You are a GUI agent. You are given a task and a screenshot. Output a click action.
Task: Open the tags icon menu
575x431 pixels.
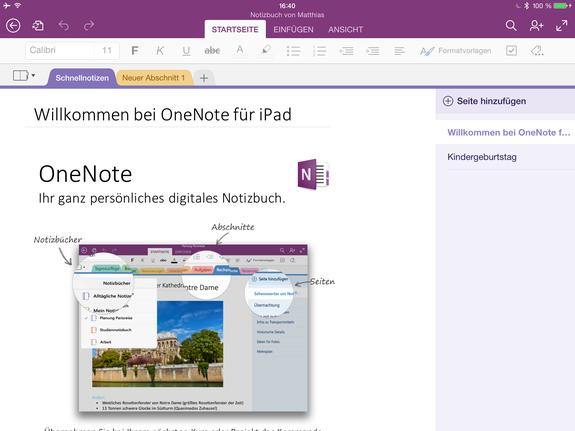pos(537,51)
